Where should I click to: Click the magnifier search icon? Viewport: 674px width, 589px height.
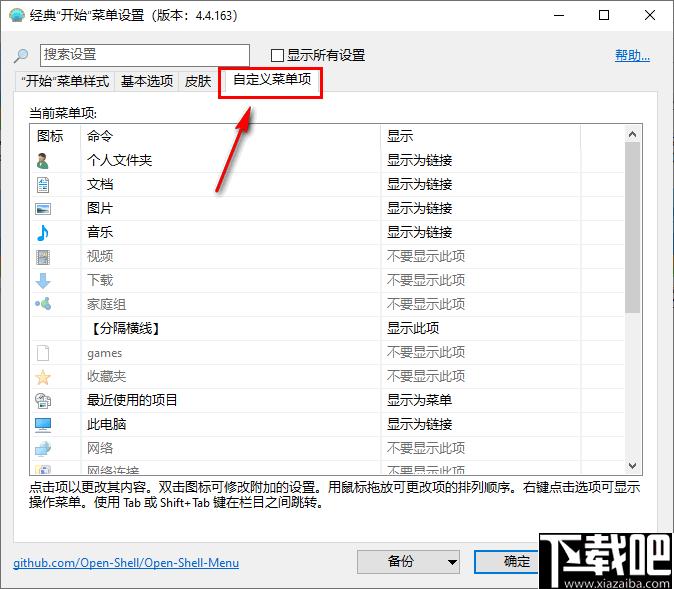point(21,55)
